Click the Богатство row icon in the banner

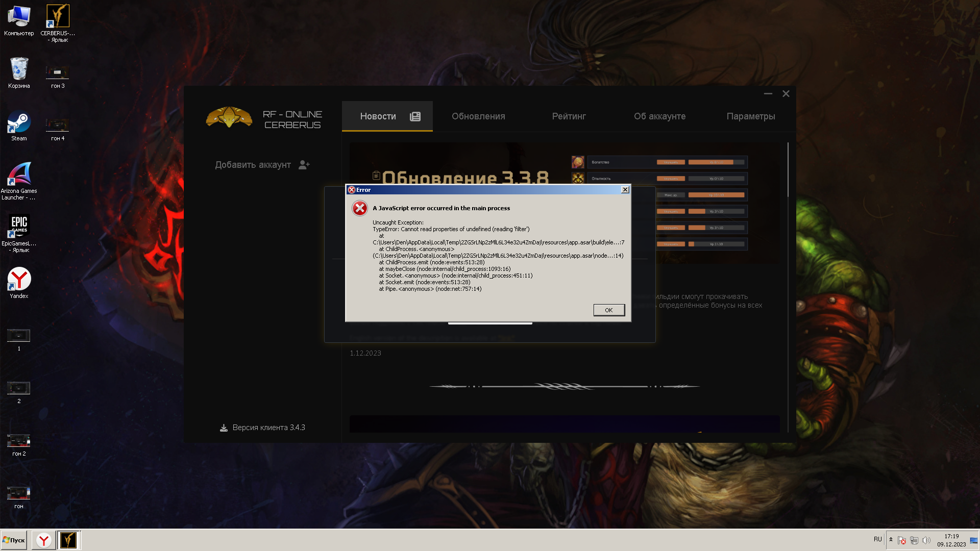coord(578,162)
